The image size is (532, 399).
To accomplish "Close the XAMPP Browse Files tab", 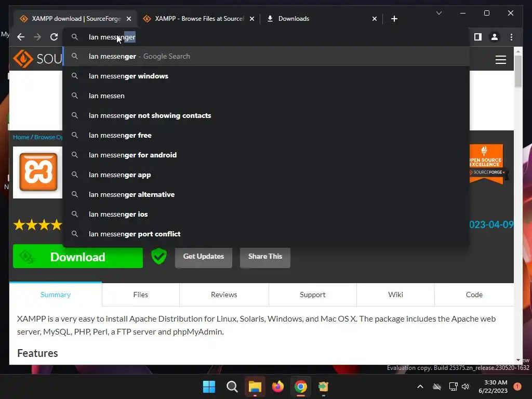I will tap(252, 19).
